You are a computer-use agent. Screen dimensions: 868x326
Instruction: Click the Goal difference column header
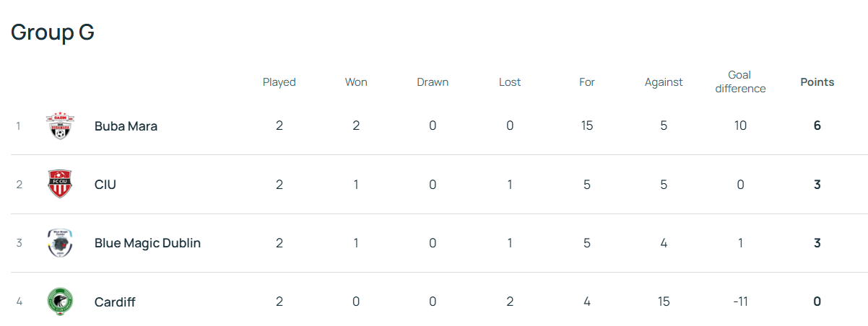[739, 81]
